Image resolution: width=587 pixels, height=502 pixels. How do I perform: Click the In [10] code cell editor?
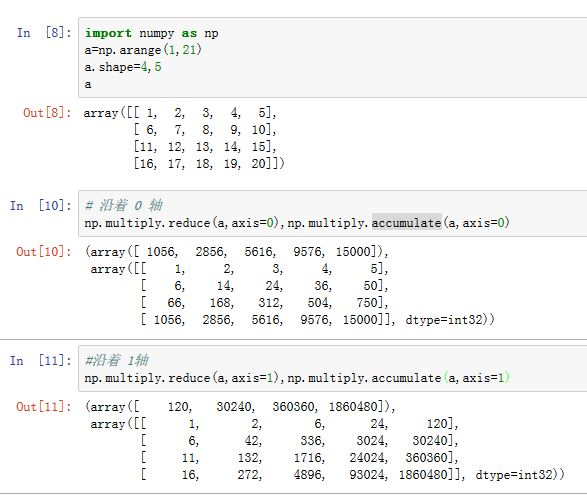point(332,214)
